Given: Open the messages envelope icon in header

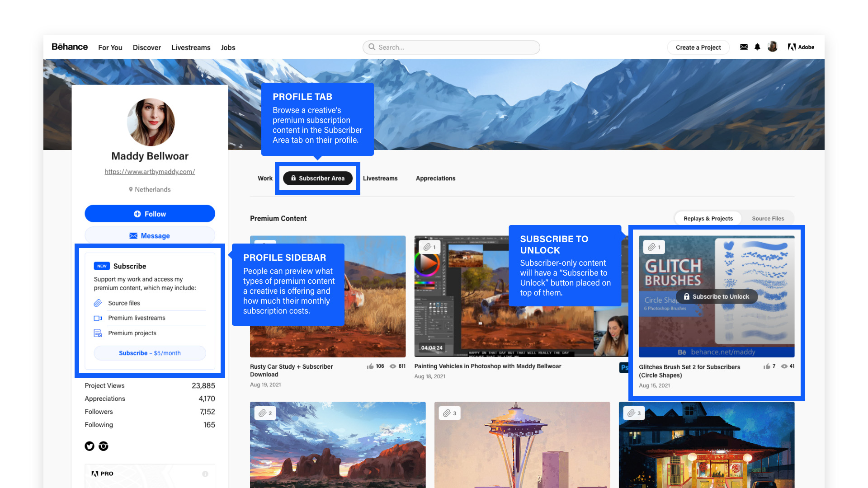Looking at the screenshot, I should [744, 47].
